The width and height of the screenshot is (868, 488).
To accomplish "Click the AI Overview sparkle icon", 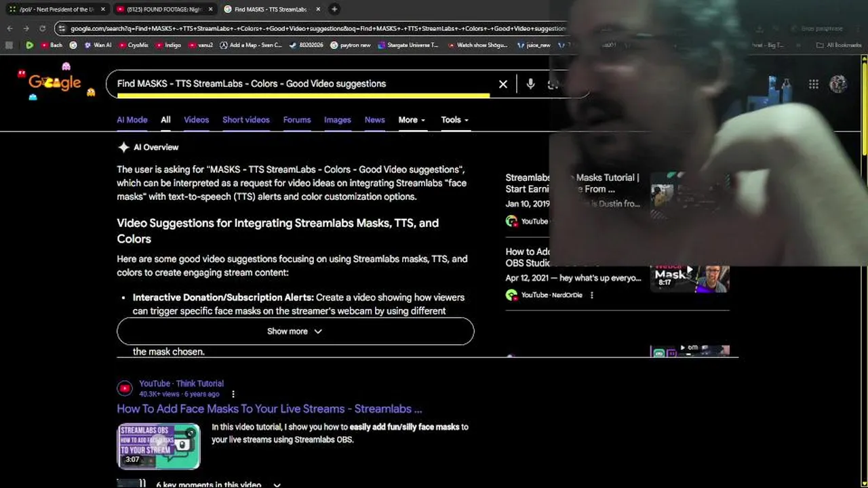I will (x=123, y=147).
